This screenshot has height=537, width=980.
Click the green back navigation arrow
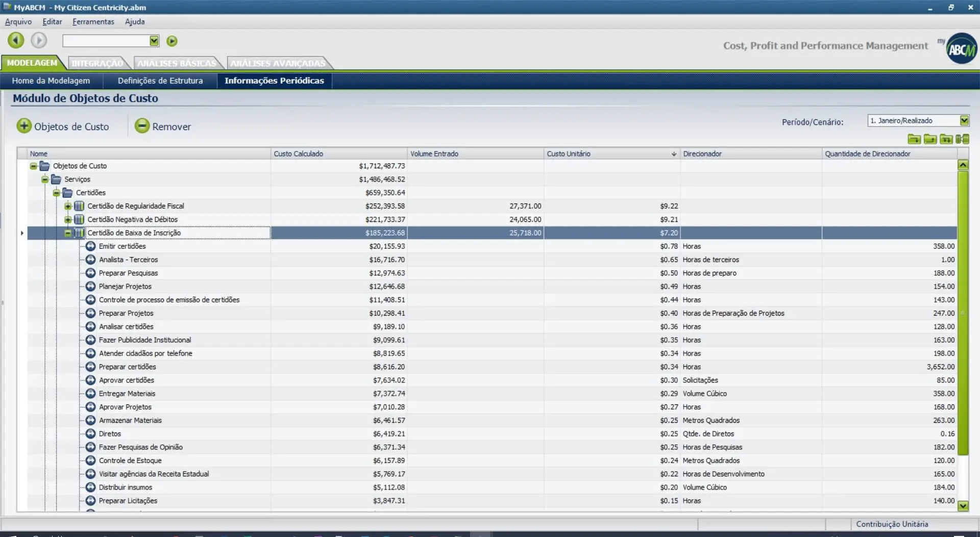pyautogui.click(x=16, y=40)
